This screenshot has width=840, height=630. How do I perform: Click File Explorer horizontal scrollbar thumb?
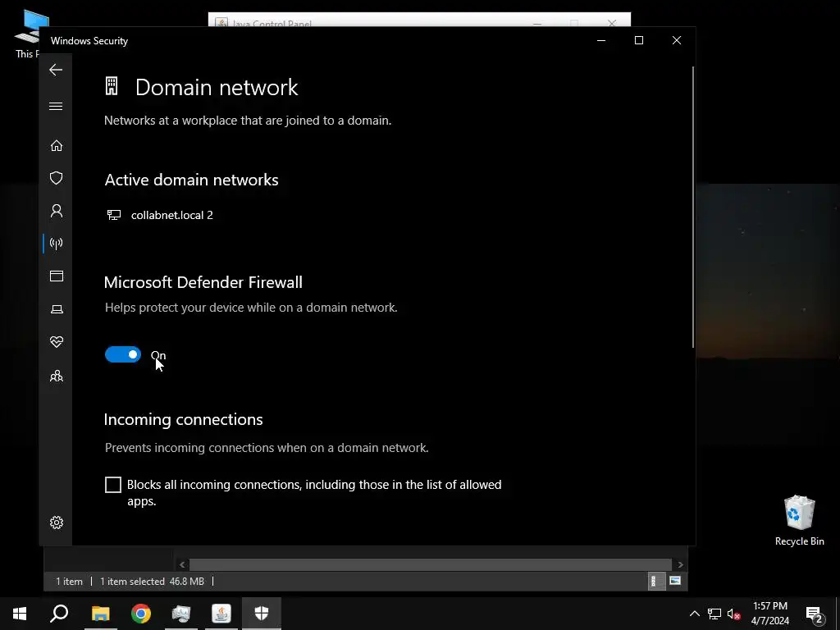pos(430,564)
